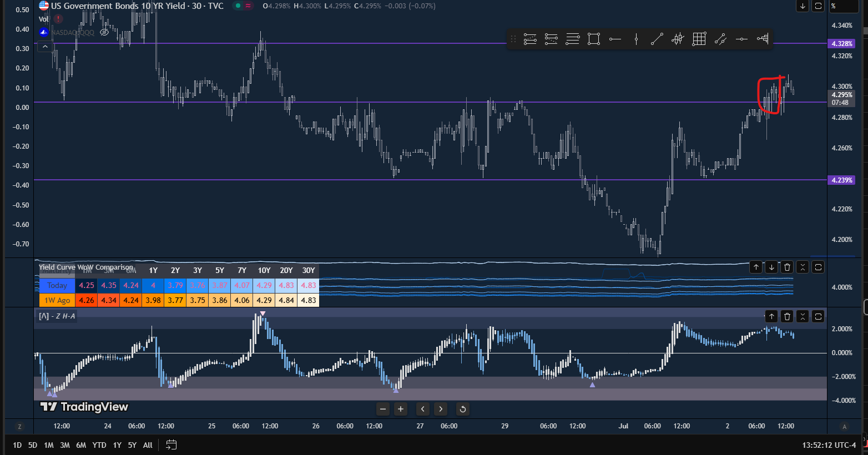Select the 1D time range
The width and height of the screenshot is (868, 455).
click(17, 445)
